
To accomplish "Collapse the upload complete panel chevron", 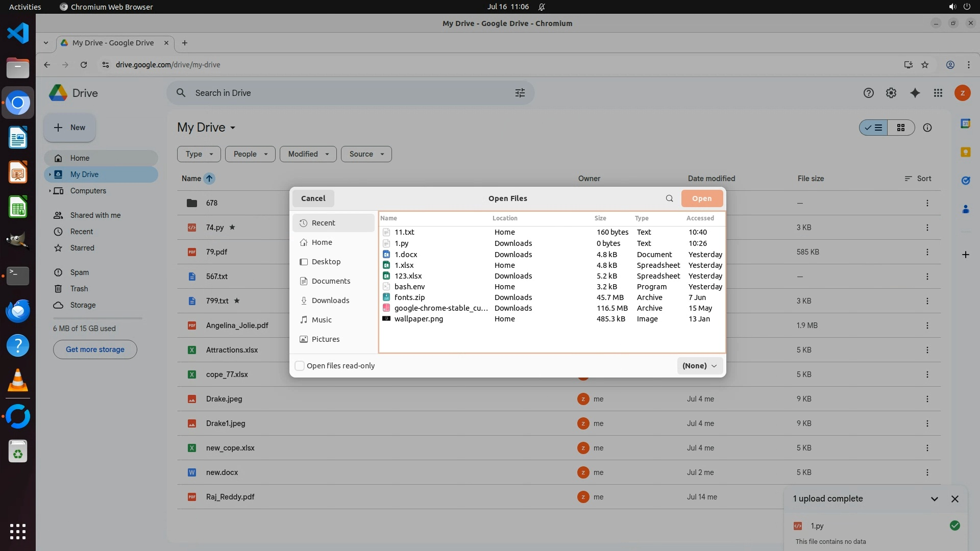I will coord(934,499).
